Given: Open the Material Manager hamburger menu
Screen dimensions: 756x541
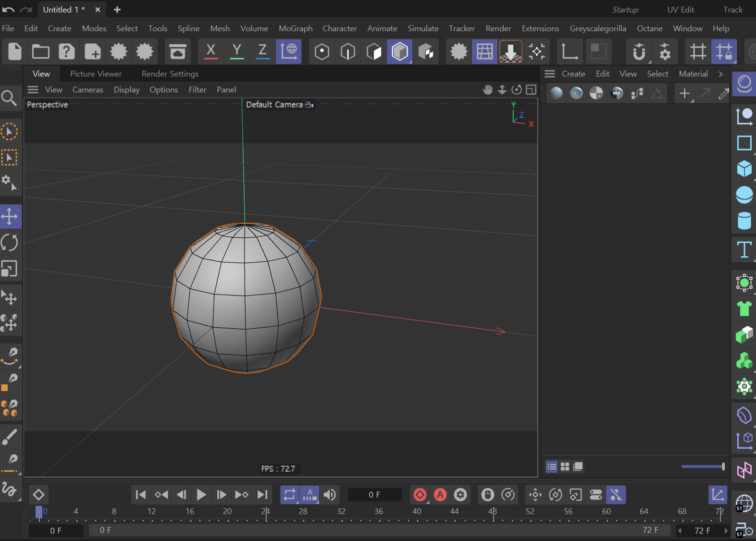Looking at the screenshot, I should [x=550, y=74].
